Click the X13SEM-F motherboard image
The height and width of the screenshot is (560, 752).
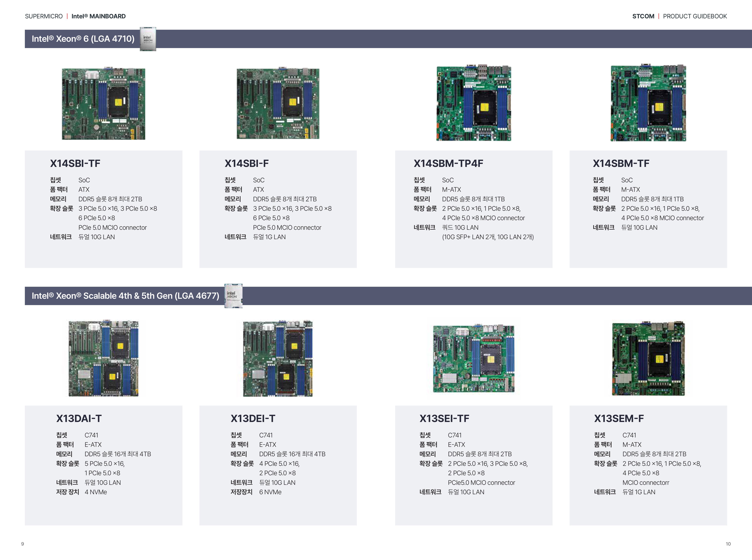pos(648,358)
